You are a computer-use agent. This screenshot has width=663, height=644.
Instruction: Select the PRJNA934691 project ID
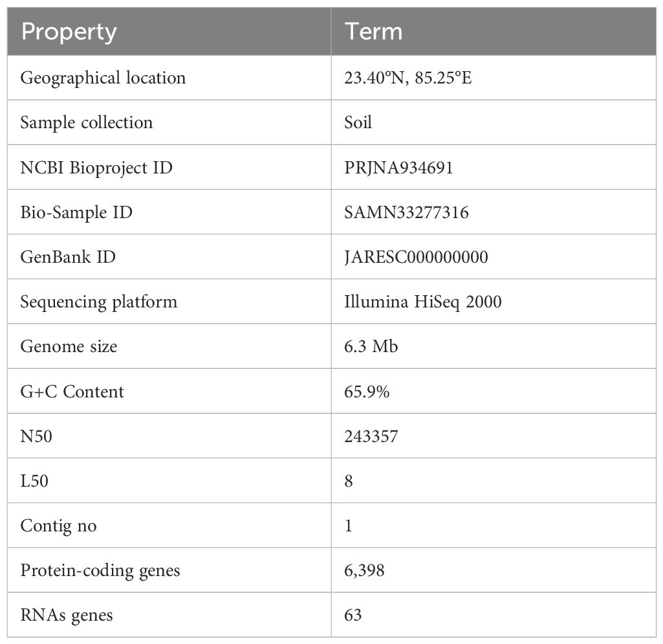tap(398, 168)
